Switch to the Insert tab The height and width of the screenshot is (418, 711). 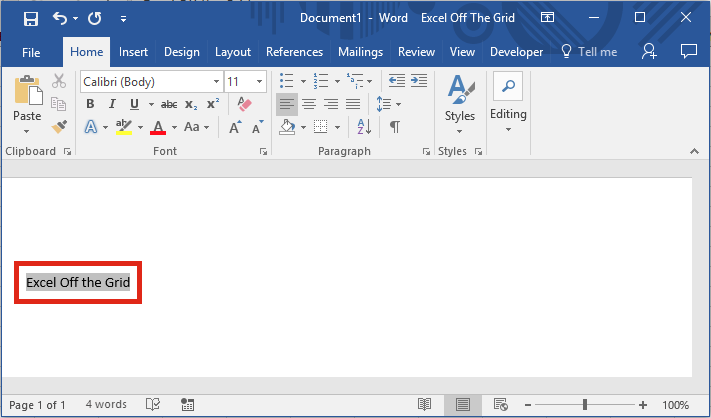133,52
